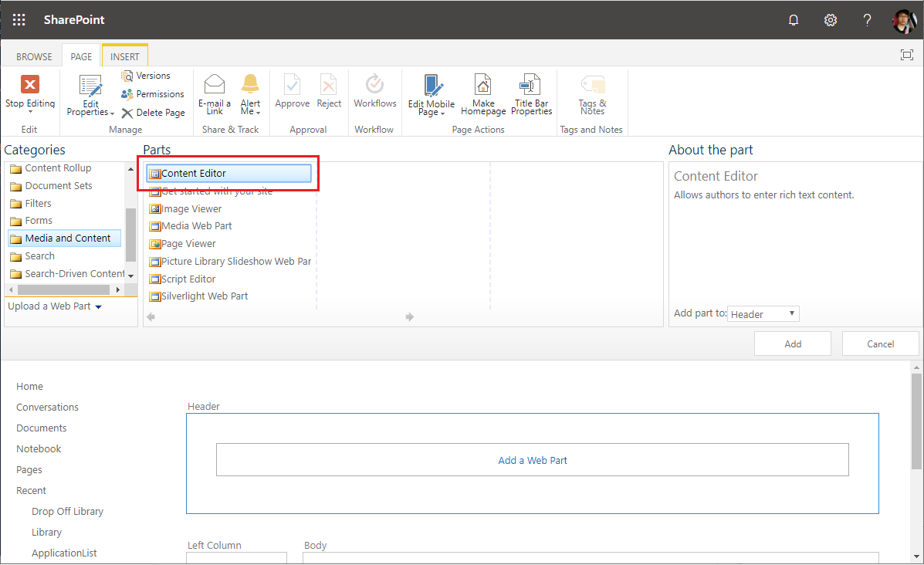Select the Search-Driven Content category
This screenshot has width=924, height=565.
tap(66, 273)
